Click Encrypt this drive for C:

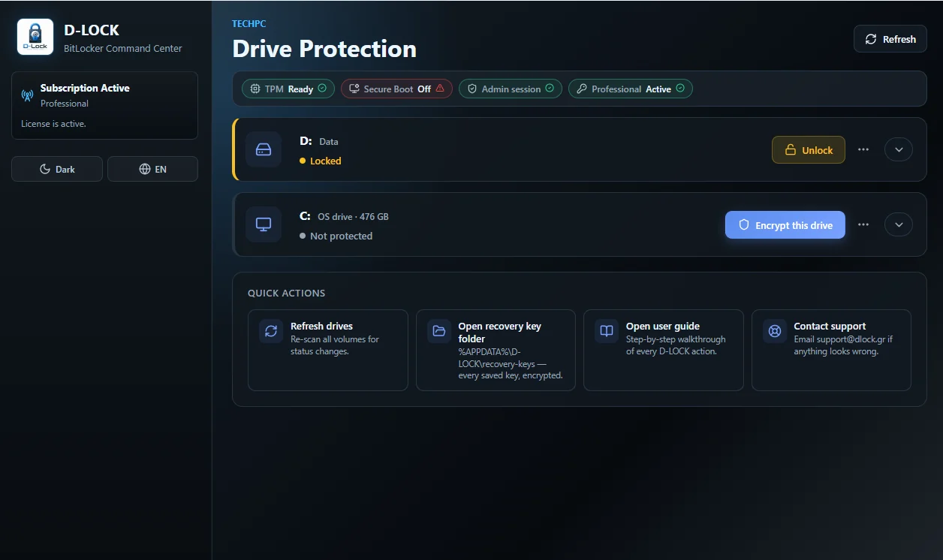point(785,225)
